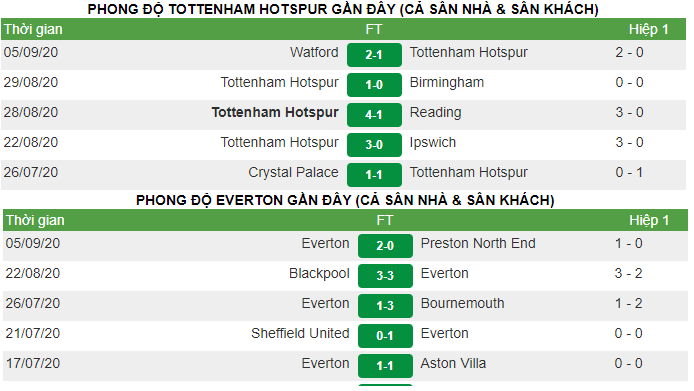The image size is (694, 391).
Task: Open the Crystal Palace team link
Action: (293, 172)
